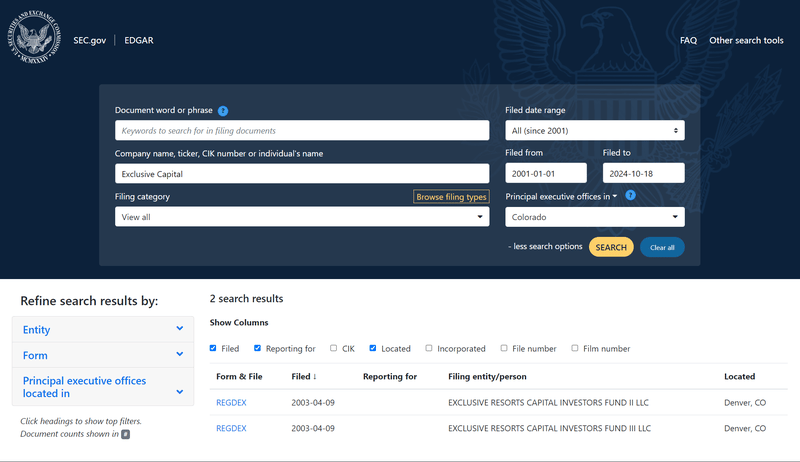Expand Principal executive offices located in filter

tap(103, 387)
